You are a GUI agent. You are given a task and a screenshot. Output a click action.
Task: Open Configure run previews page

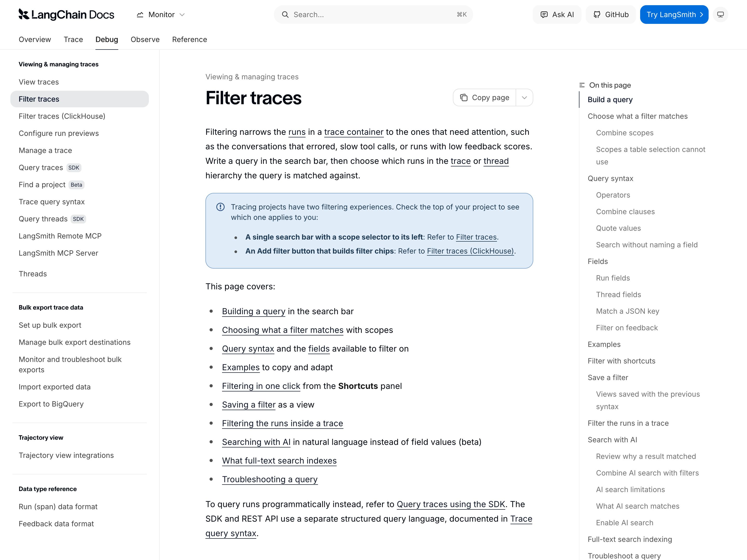[79, 133]
